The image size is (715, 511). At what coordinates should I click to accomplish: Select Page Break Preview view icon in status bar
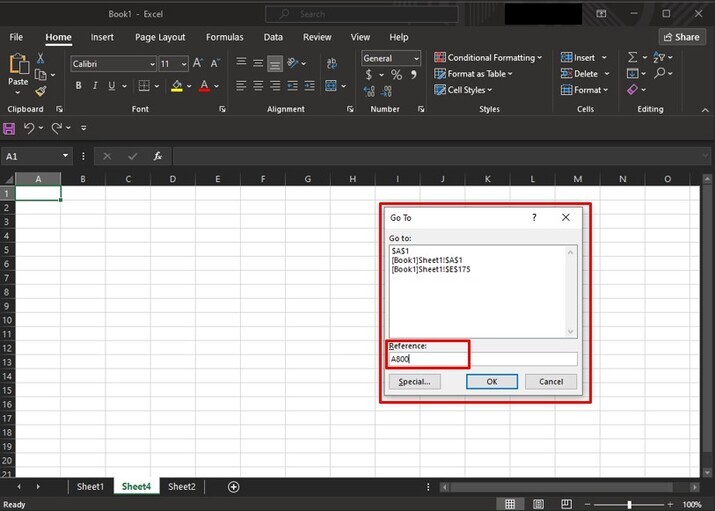[566, 504]
